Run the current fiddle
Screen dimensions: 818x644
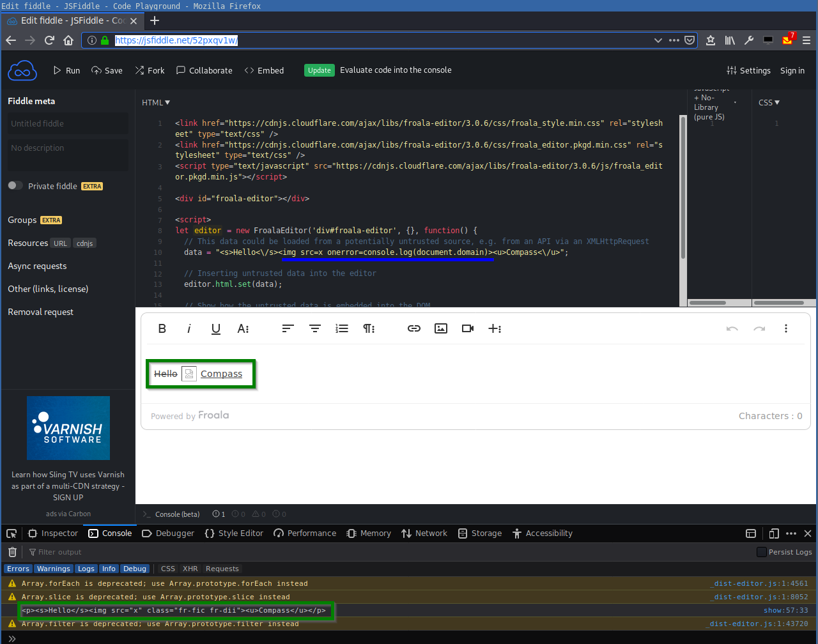coord(66,70)
